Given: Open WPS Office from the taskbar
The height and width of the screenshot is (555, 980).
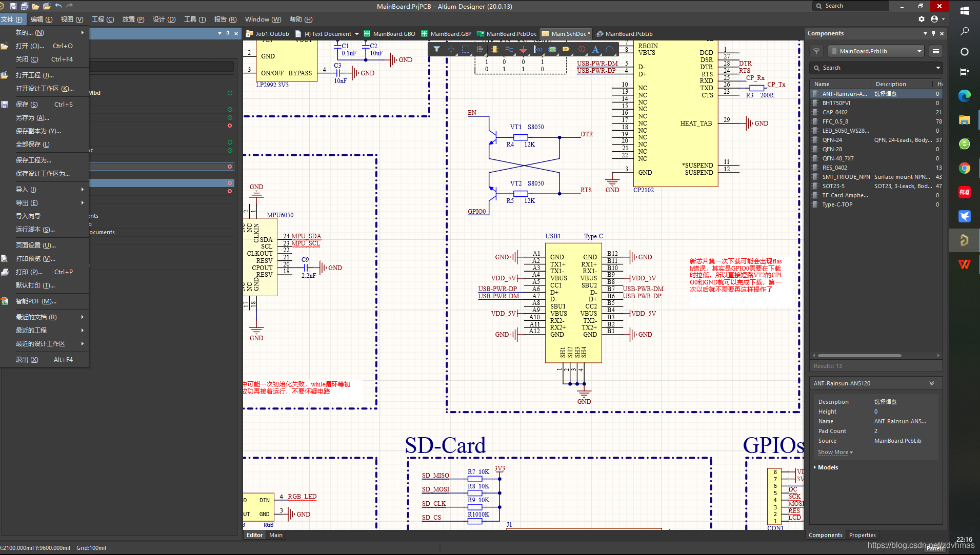Looking at the screenshot, I should tap(964, 264).
